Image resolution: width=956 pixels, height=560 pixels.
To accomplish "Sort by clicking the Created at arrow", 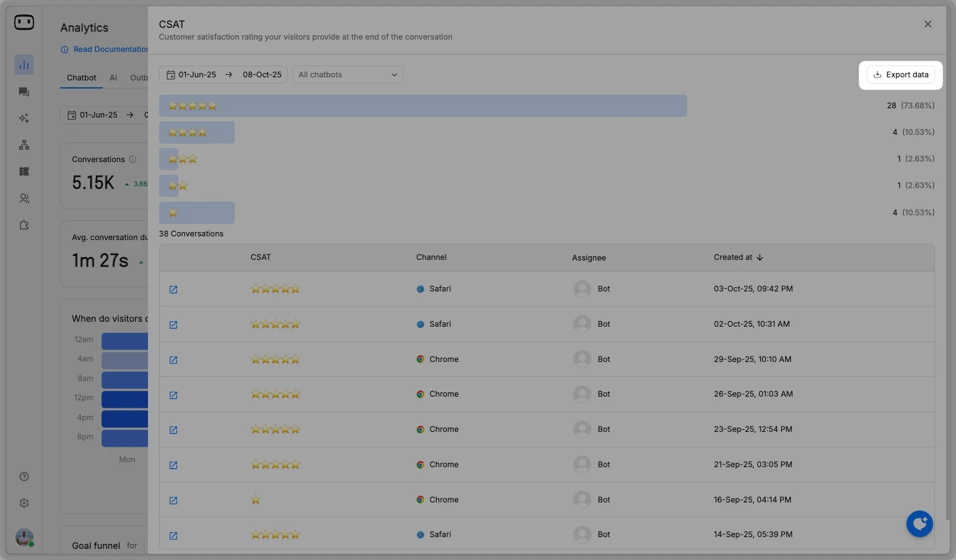I will 760,257.
